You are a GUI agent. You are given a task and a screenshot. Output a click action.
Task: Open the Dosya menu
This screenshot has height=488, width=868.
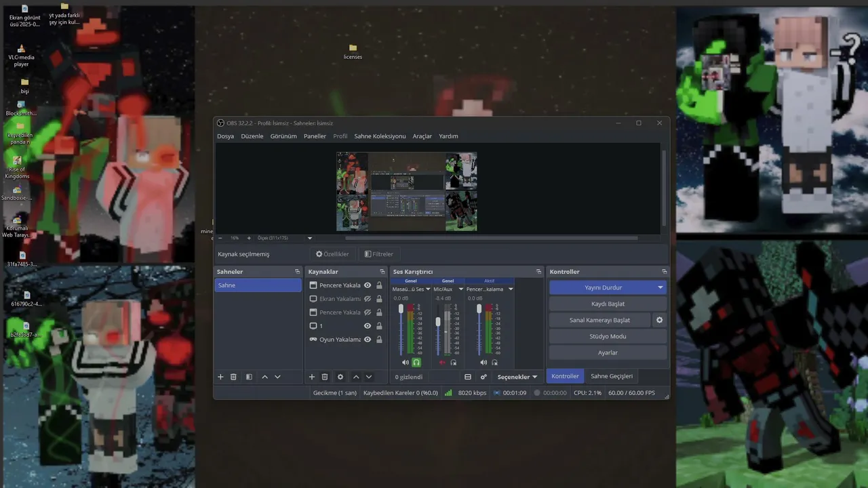coord(225,136)
